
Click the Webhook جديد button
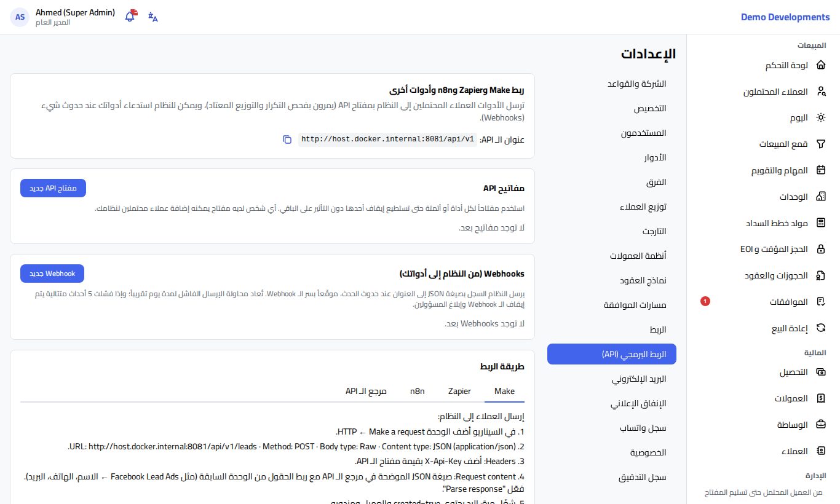click(x=52, y=274)
